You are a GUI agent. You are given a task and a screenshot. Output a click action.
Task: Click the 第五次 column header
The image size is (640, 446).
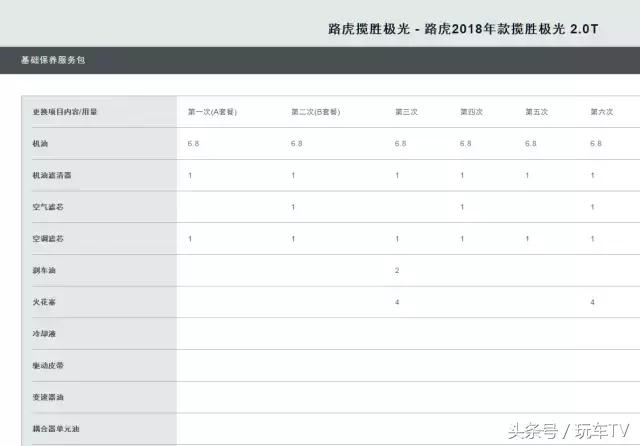(x=536, y=112)
